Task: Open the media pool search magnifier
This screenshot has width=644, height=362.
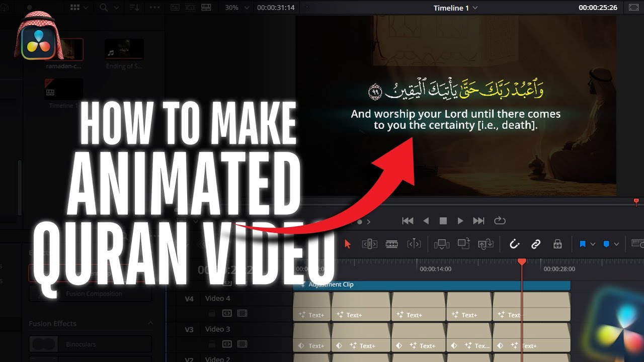Action: [x=104, y=8]
